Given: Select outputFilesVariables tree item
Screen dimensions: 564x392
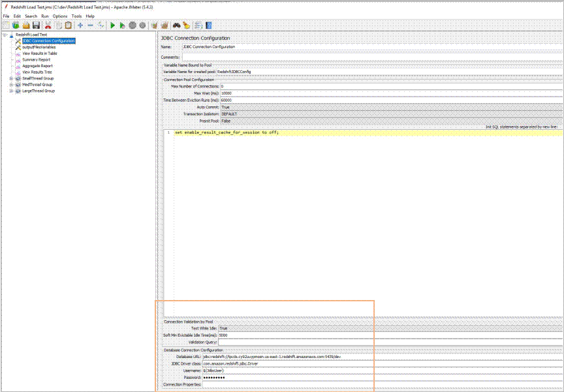Looking at the screenshot, I should [39, 47].
